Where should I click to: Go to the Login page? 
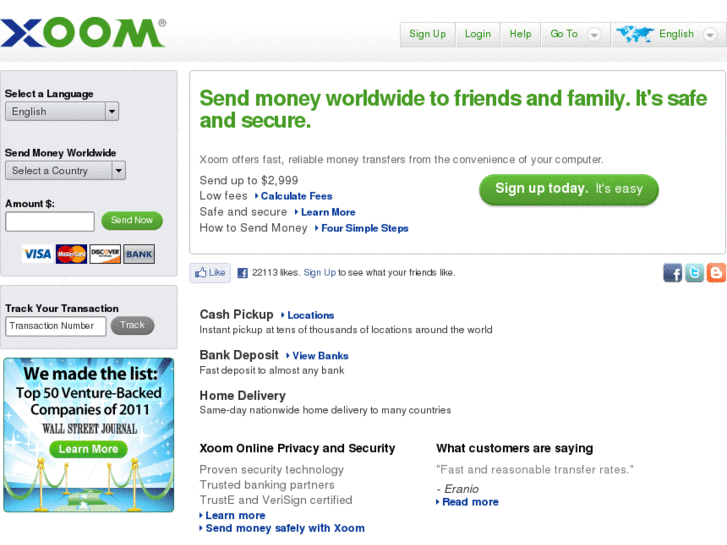478,34
